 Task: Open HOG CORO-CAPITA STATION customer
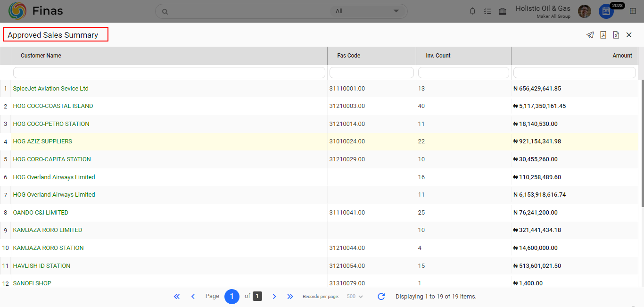pyautogui.click(x=52, y=159)
